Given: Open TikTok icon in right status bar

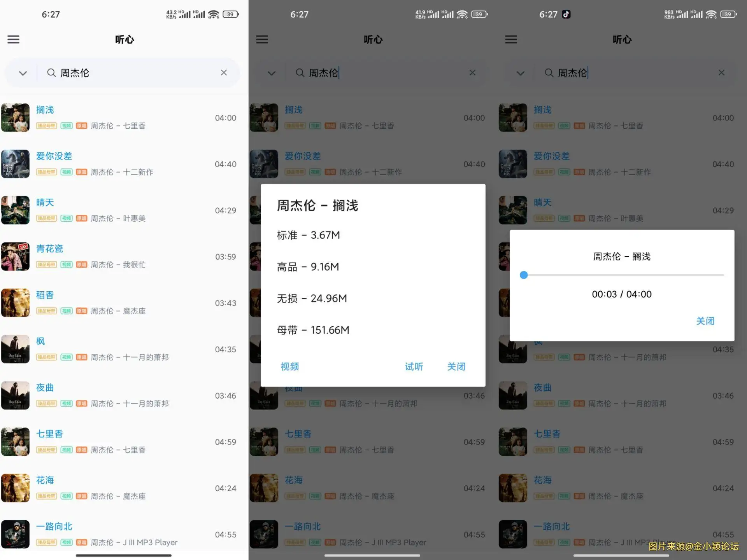Looking at the screenshot, I should [566, 14].
